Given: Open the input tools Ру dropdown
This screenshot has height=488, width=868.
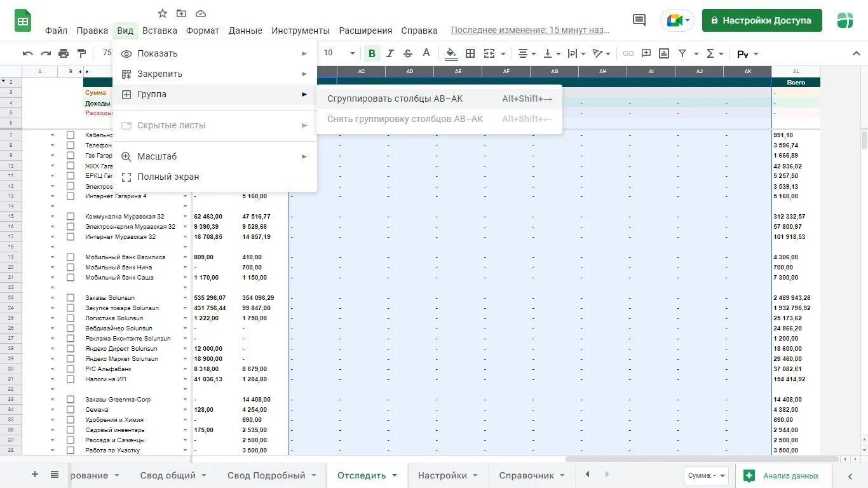Looking at the screenshot, I should click(x=748, y=54).
